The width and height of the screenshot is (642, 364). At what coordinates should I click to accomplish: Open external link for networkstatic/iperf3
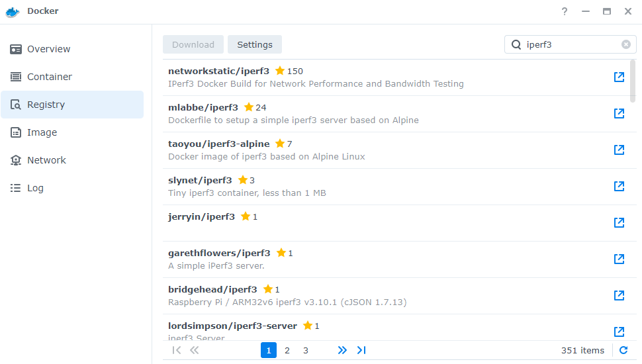pyautogui.click(x=619, y=77)
